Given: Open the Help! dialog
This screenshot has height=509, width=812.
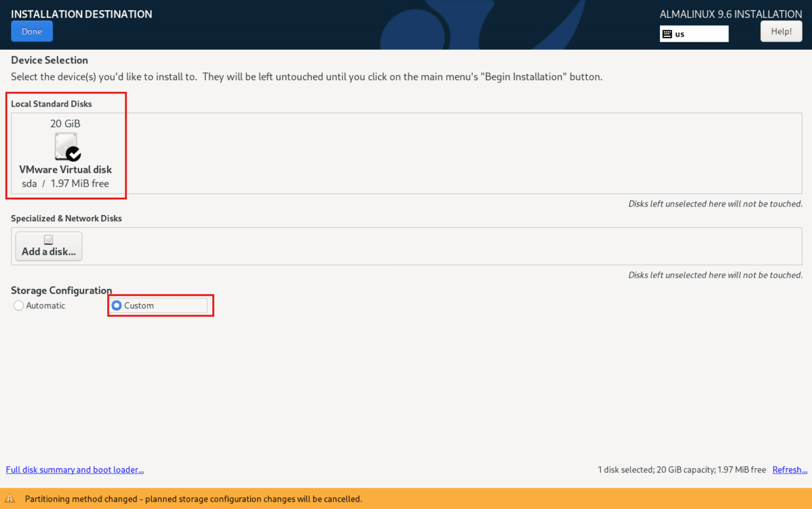Looking at the screenshot, I should tap(781, 31).
